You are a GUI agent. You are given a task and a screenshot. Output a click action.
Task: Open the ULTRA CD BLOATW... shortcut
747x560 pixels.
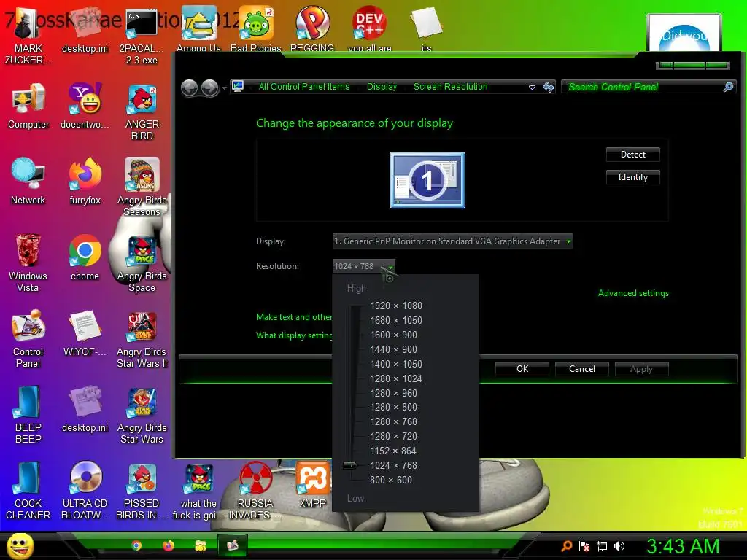[x=85, y=491]
